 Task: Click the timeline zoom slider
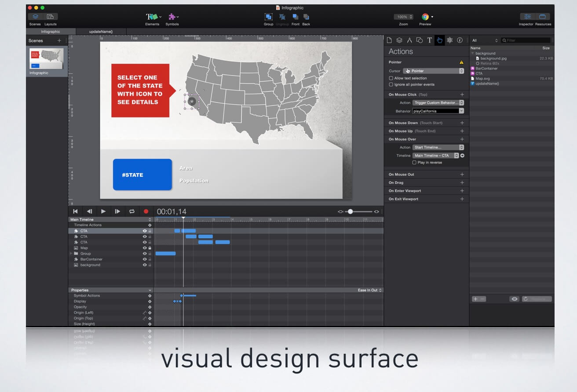coord(351,211)
